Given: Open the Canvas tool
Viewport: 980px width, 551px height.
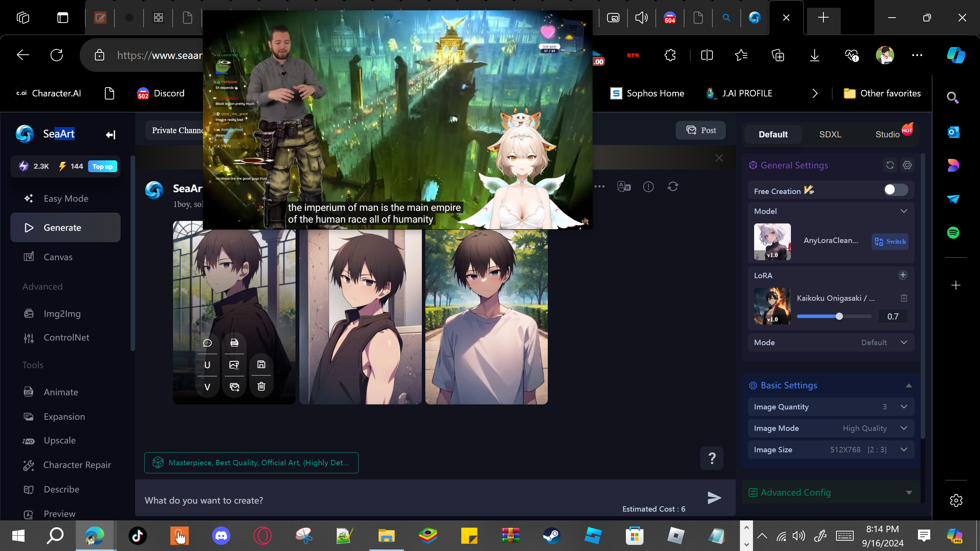Looking at the screenshot, I should click(65, 257).
